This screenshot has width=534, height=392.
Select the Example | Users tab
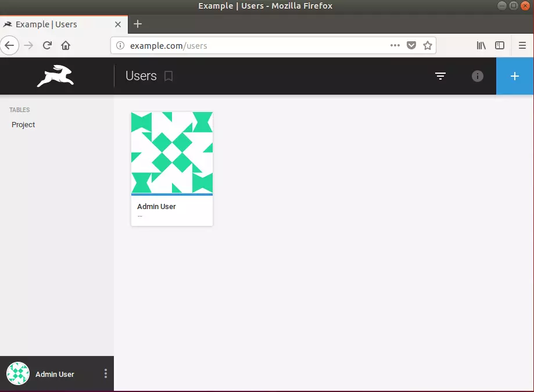64,24
